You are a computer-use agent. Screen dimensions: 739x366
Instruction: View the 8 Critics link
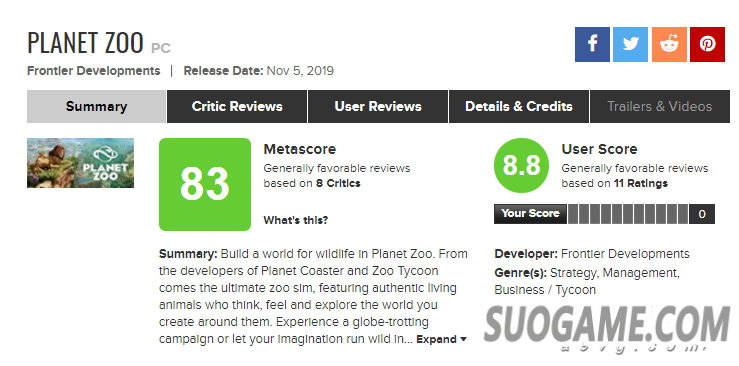(338, 184)
